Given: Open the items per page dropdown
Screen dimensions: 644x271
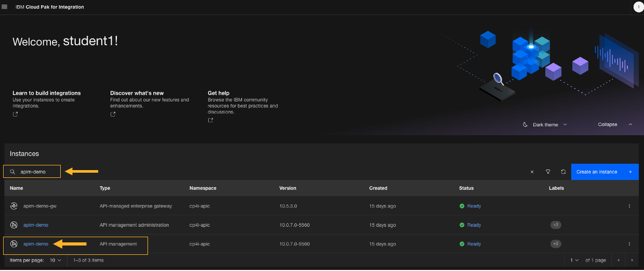Looking at the screenshot, I should tap(55, 260).
